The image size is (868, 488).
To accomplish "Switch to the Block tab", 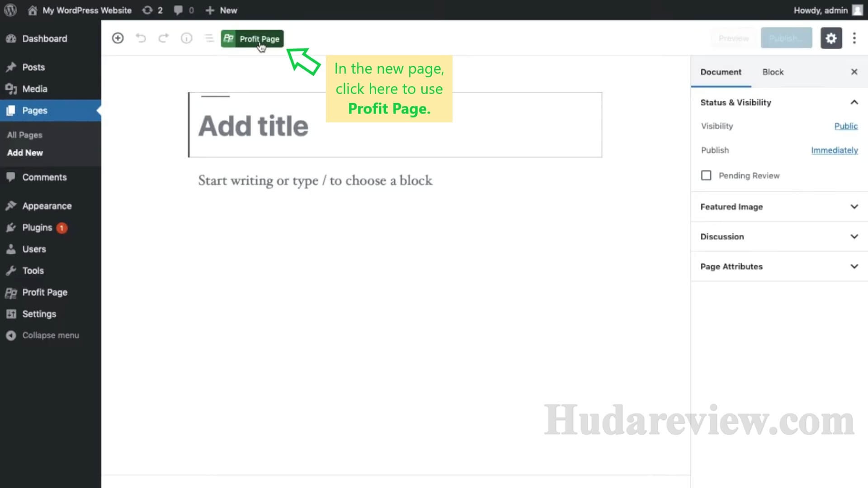I will tap(773, 71).
